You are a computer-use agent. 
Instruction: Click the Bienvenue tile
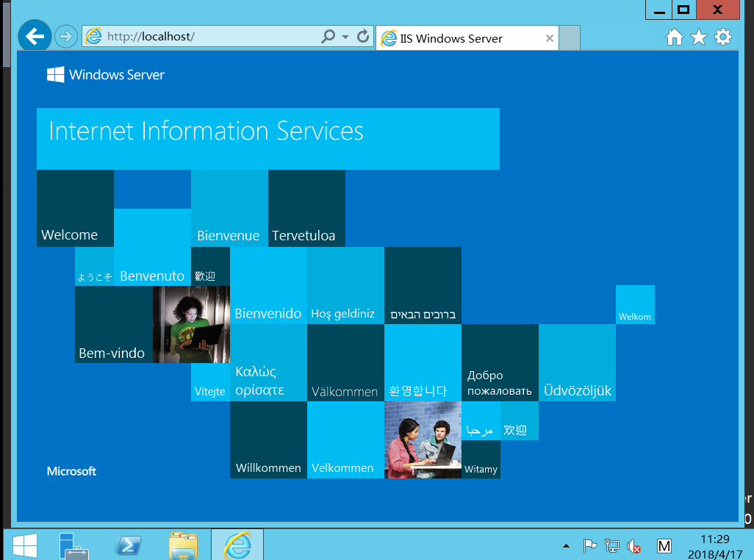coord(230,209)
